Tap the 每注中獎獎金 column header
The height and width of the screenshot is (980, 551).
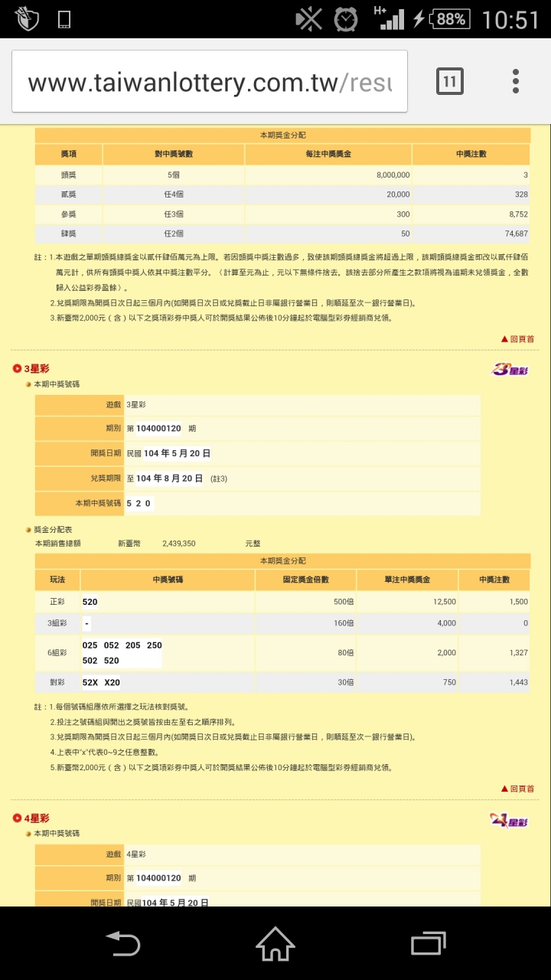pyautogui.click(x=328, y=154)
